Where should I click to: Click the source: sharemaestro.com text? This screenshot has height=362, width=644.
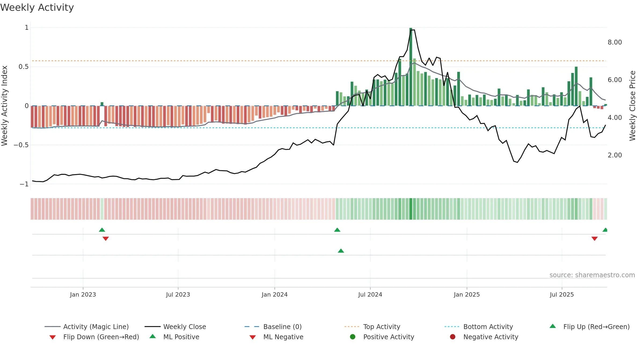592,275
